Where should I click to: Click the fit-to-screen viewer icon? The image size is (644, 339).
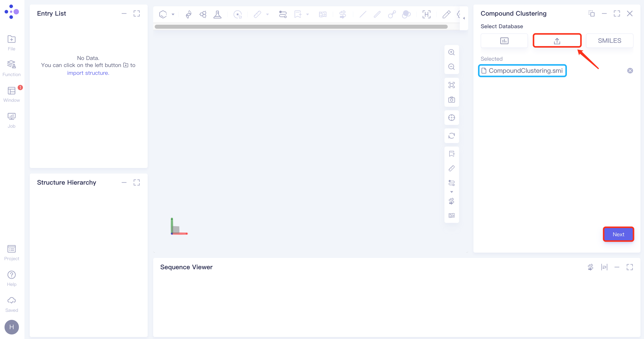click(452, 85)
